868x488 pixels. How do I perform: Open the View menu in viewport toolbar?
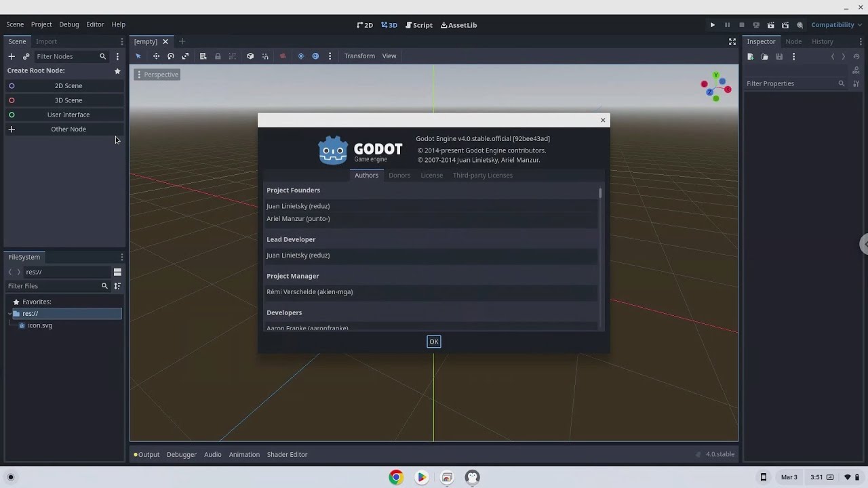389,56
